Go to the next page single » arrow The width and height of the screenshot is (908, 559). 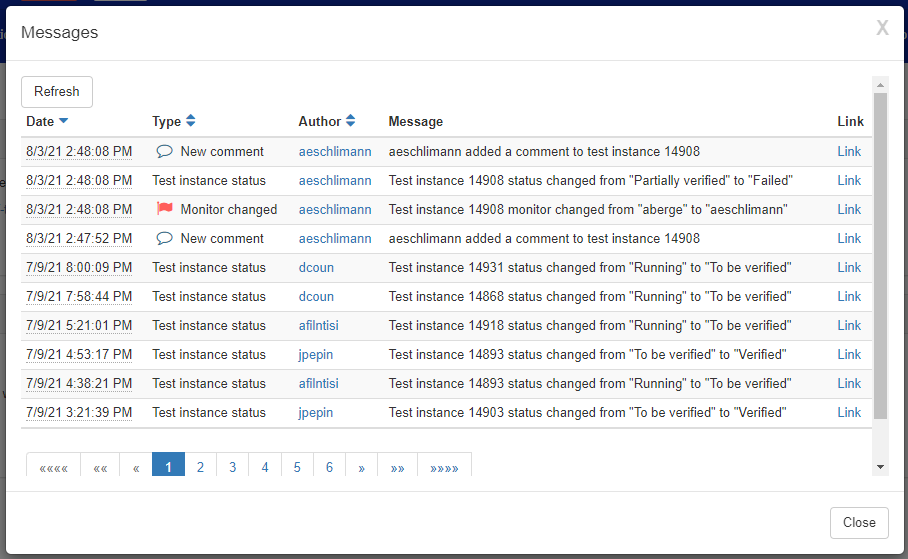(x=361, y=467)
